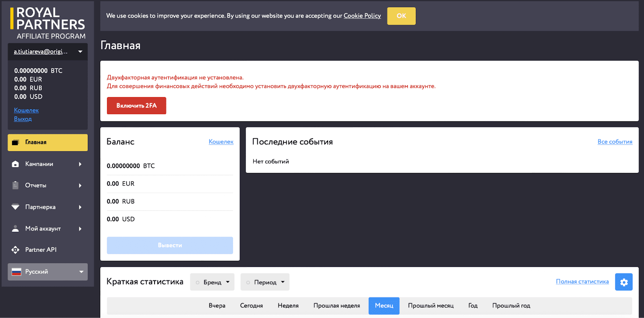
Task: Click the Партнерка diamond icon
Action: (16, 207)
